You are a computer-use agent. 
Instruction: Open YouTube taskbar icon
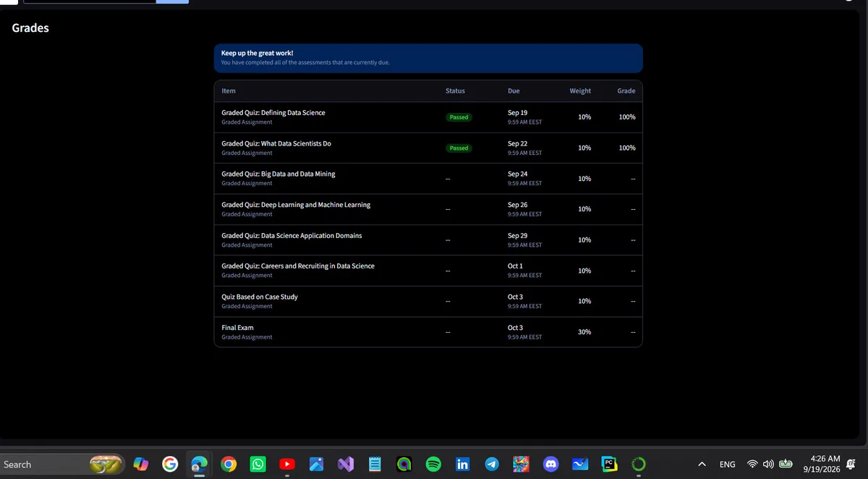point(287,464)
